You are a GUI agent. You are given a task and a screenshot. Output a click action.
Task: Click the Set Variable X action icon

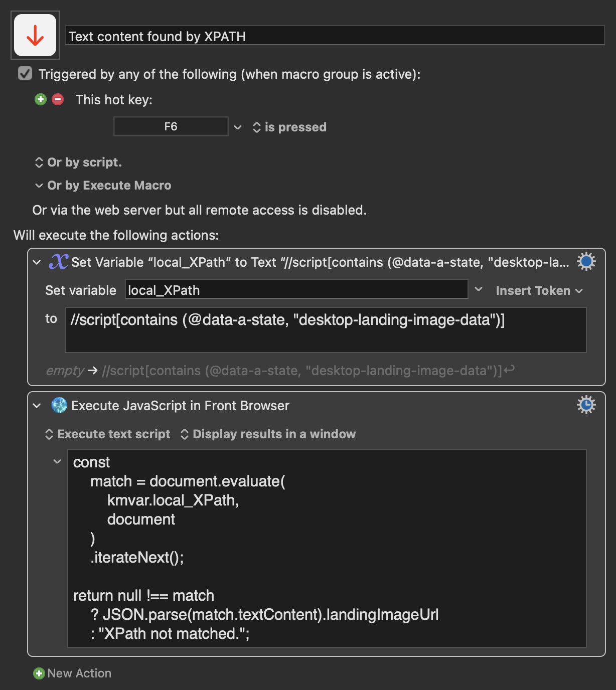pos(58,262)
